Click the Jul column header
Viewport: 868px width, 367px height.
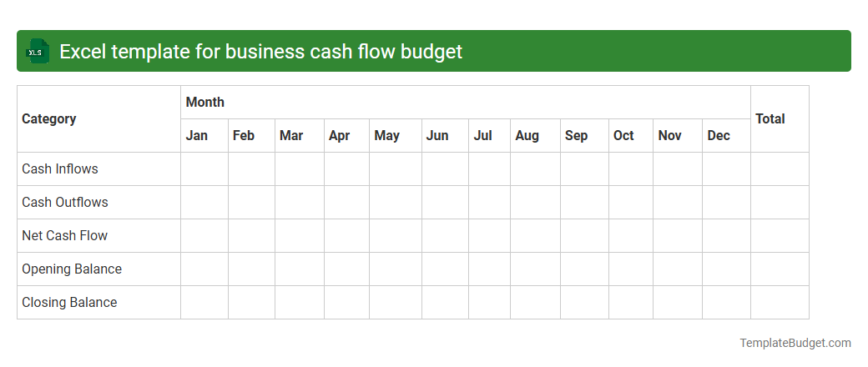489,136
